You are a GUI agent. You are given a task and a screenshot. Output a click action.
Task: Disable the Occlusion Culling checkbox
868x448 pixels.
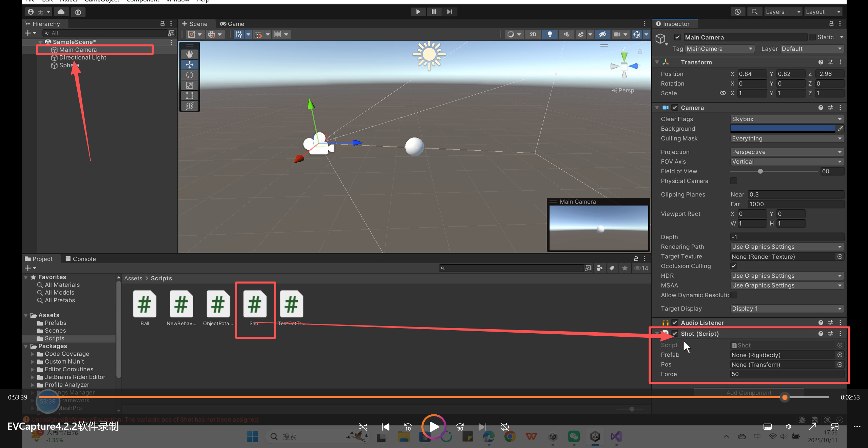click(x=734, y=266)
